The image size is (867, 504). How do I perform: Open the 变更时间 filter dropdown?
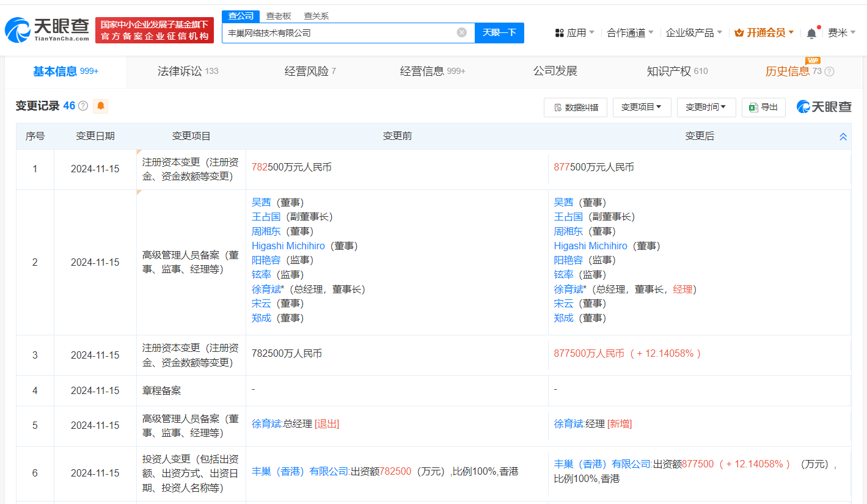706,108
